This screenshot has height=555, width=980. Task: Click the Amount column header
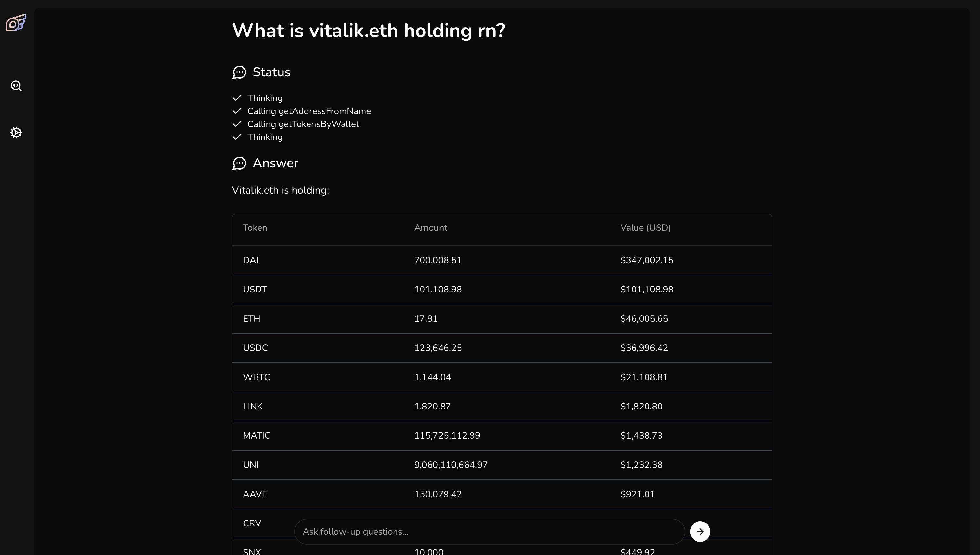tap(430, 227)
